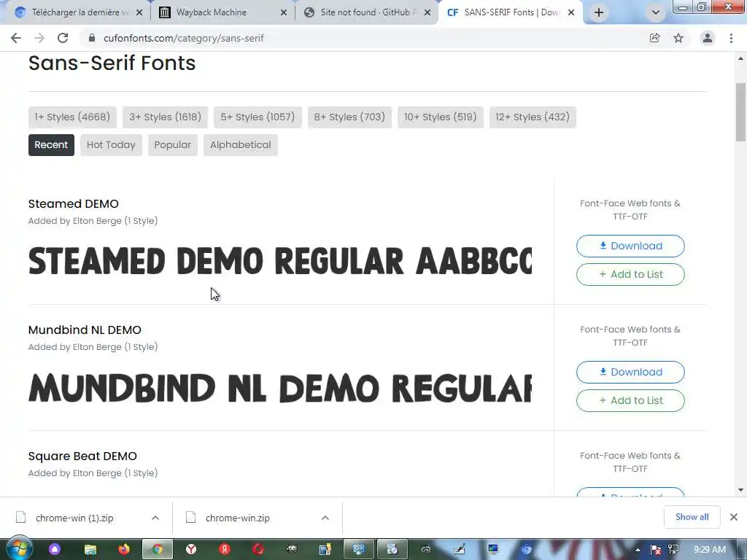
Task: Close the Wayback Machine tab
Action: pos(284,13)
